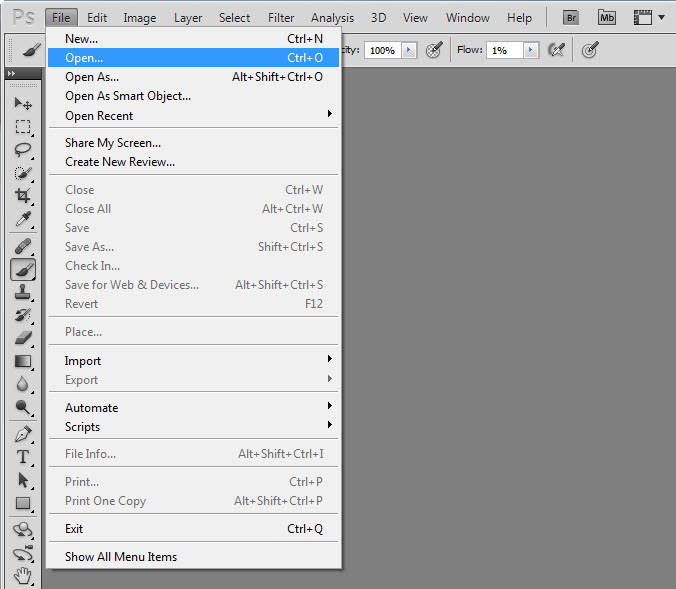The image size is (676, 589).
Task: Select the Spot Healing Brush tool
Action: [23, 246]
